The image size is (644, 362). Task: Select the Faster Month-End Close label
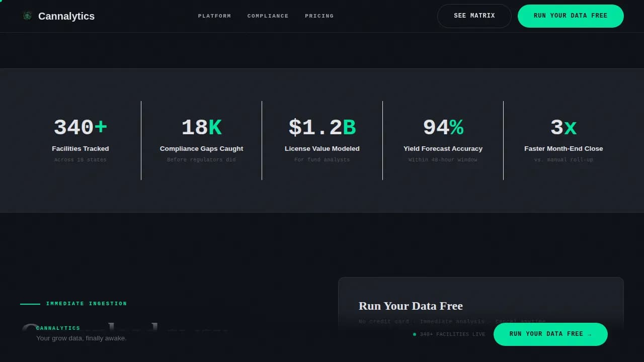point(563,149)
